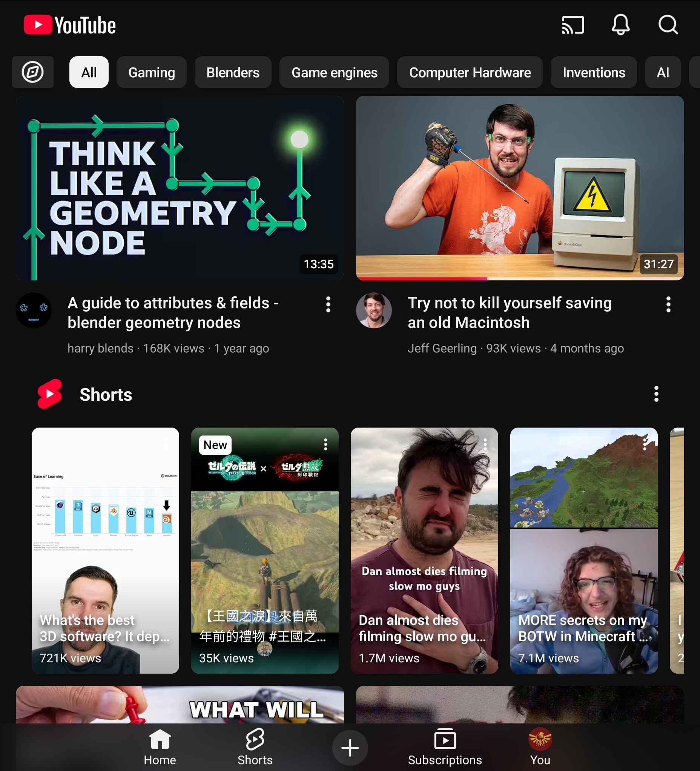Open the Shorts section options menu
Image resolution: width=700 pixels, height=771 pixels.
656,394
